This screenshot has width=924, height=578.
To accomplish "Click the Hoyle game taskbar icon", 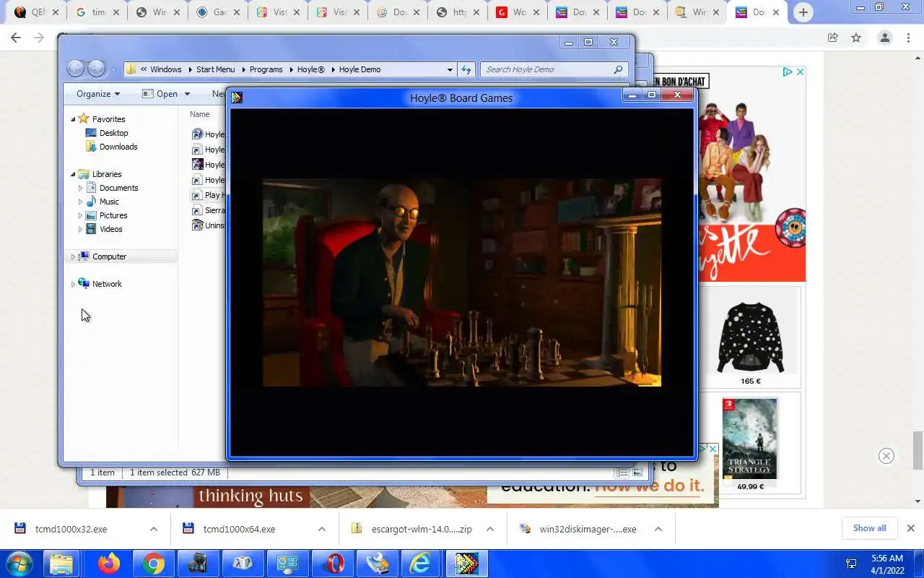I will 466,564.
